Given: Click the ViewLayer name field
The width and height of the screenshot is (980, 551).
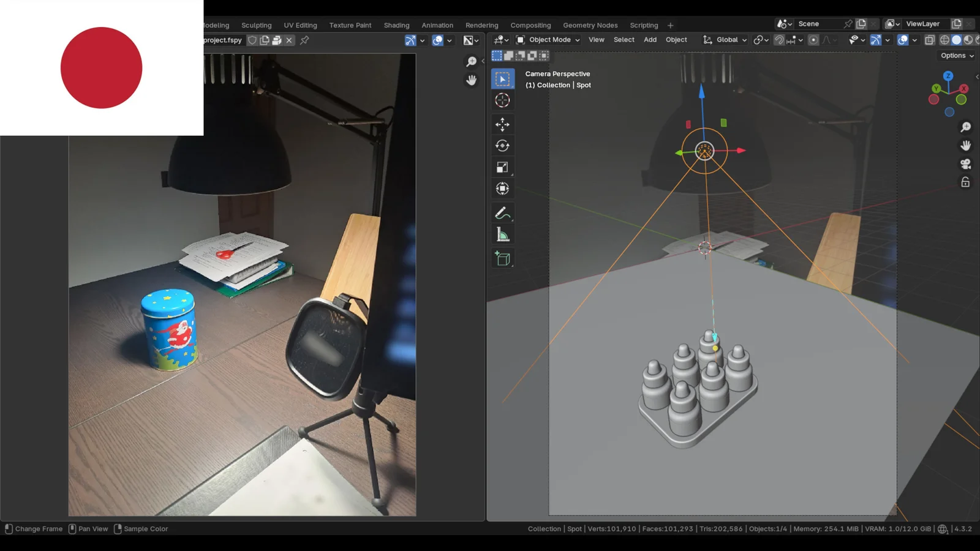Looking at the screenshot, I should (923, 24).
